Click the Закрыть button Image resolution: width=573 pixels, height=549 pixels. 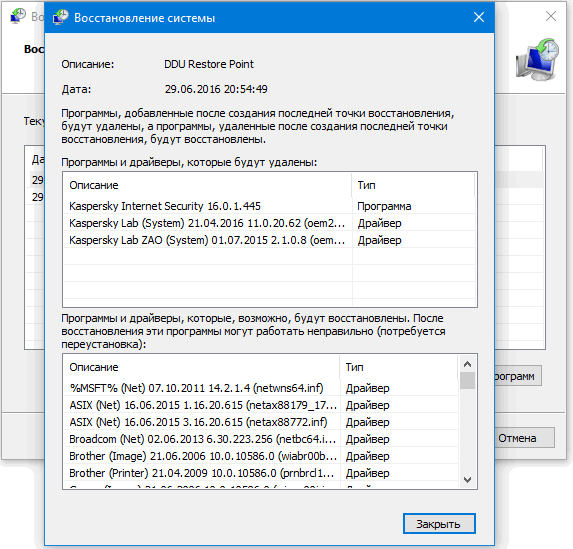pyautogui.click(x=439, y=524)
